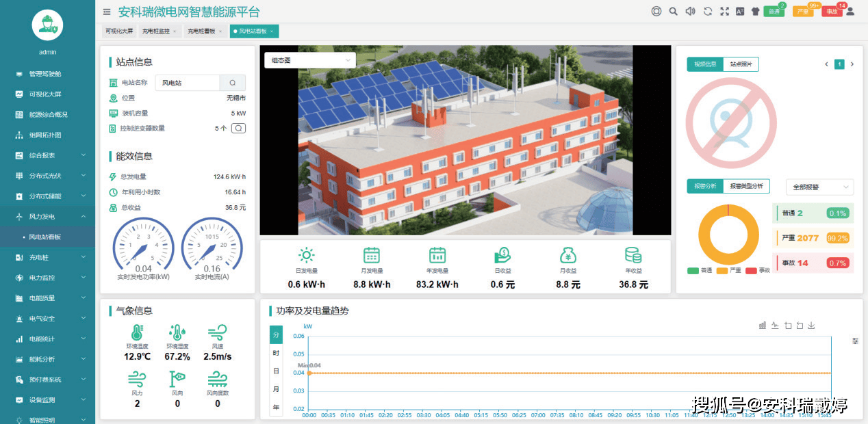This screenshot has width=868, height=424.
Task: Open the 全部报警 alarm filter dropdown
Action: click(x=819, y=187)
